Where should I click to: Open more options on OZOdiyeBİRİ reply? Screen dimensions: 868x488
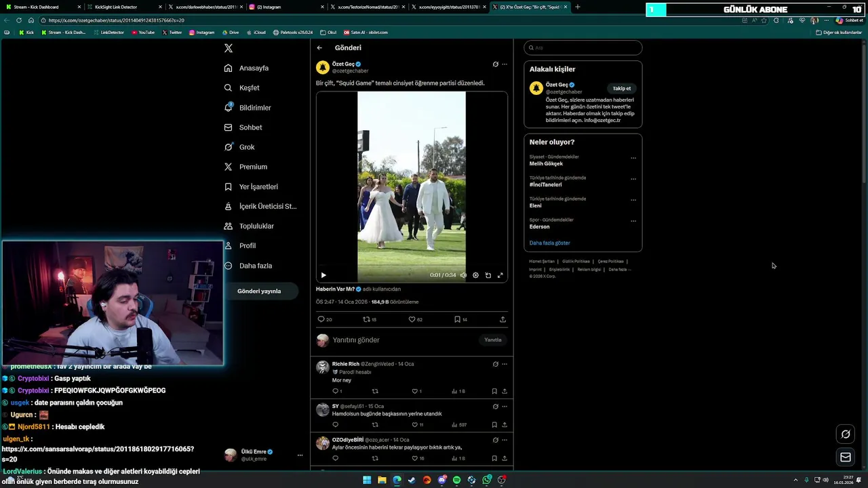click(x=505, y=440)
